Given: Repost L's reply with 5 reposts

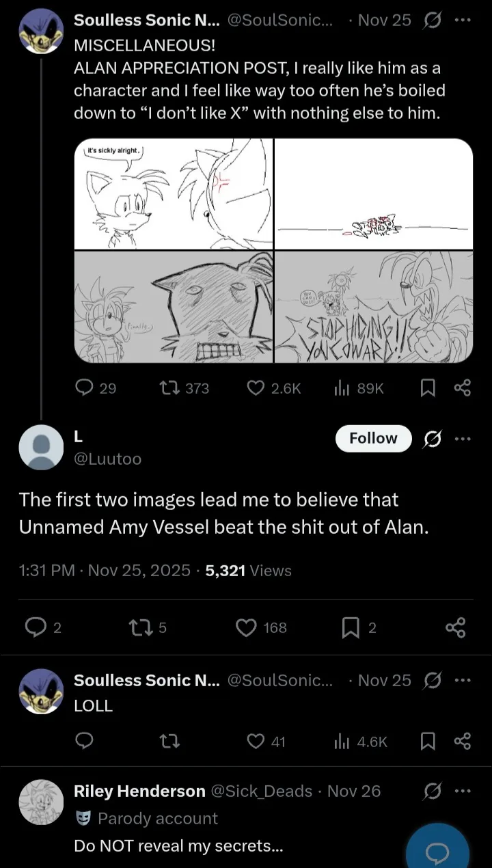Looking at the screenshot, I should (x=139, y=627).
